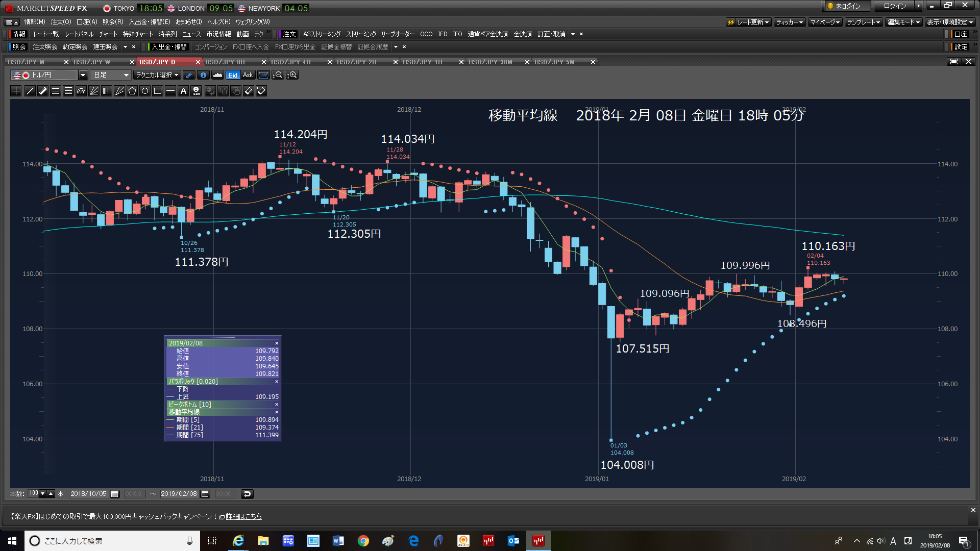Close the moving average row in legend
980x551 pixels.
coord(277,412)
